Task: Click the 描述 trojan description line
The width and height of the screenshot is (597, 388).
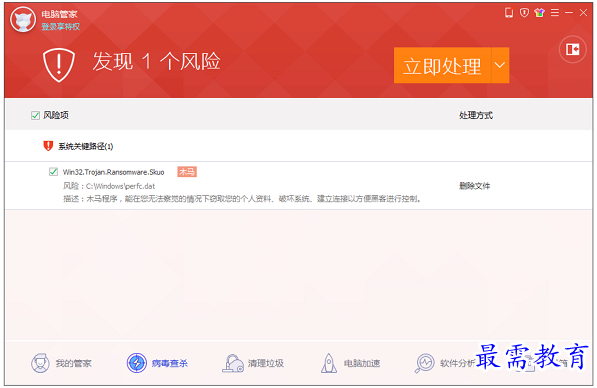Action: point(242,198)
